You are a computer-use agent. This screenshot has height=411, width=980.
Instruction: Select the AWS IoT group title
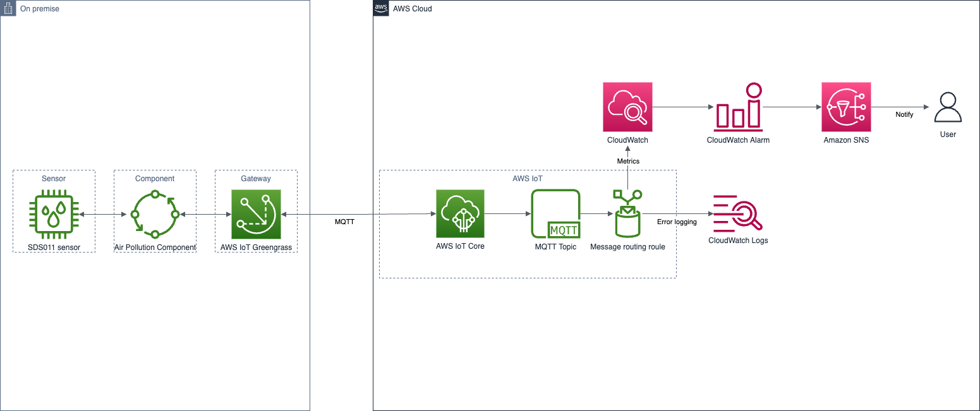[527, 179]
